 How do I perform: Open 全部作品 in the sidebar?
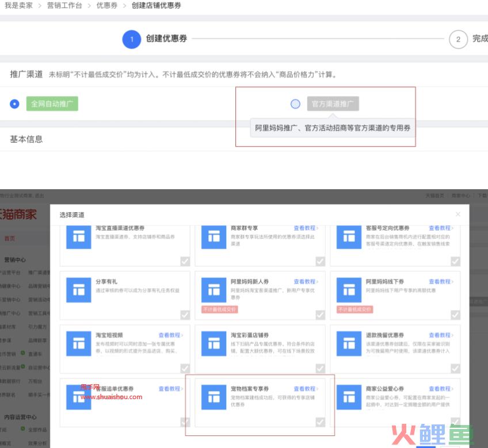coord(37,430)
